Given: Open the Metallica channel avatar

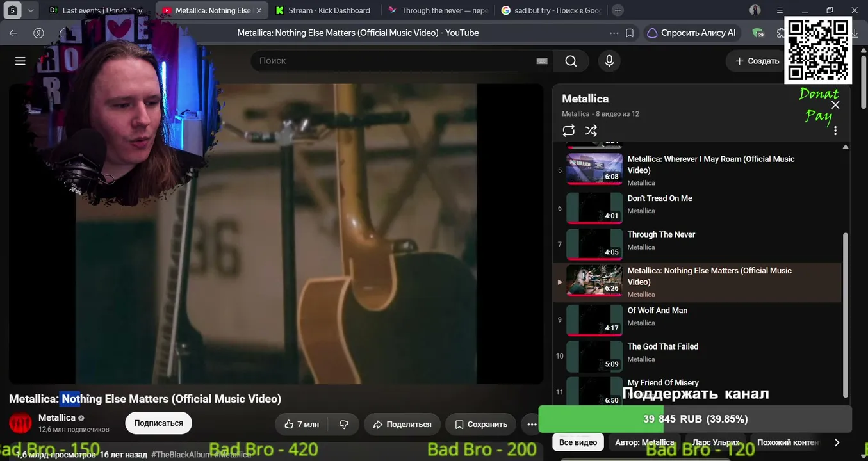Looking at the screenshot, I should pos(20,423).
